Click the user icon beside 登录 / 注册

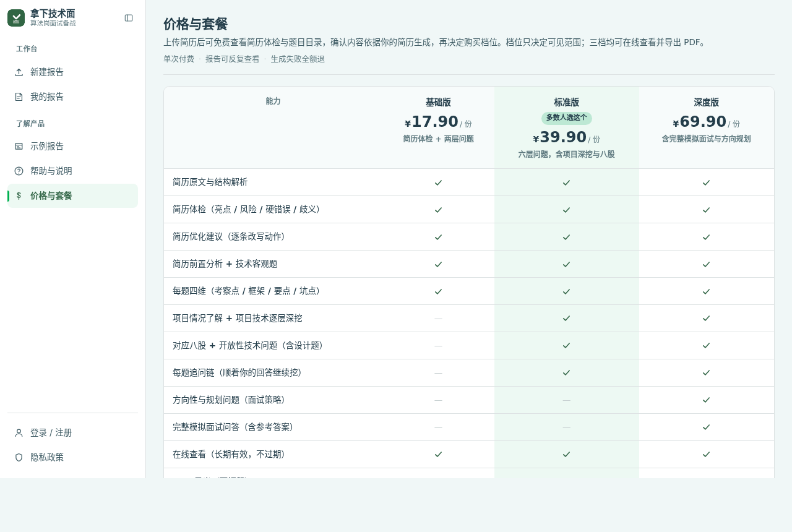coord(19,433)
